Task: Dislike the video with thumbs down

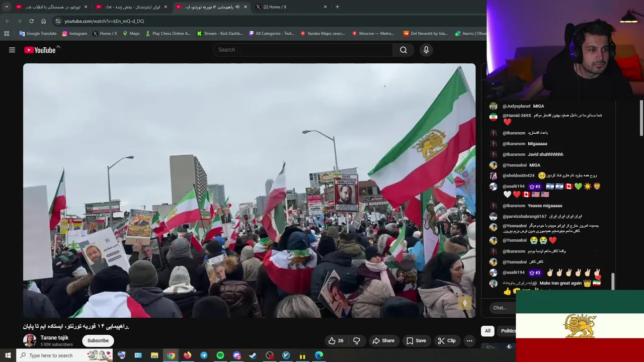Action: tap(357, 341)
